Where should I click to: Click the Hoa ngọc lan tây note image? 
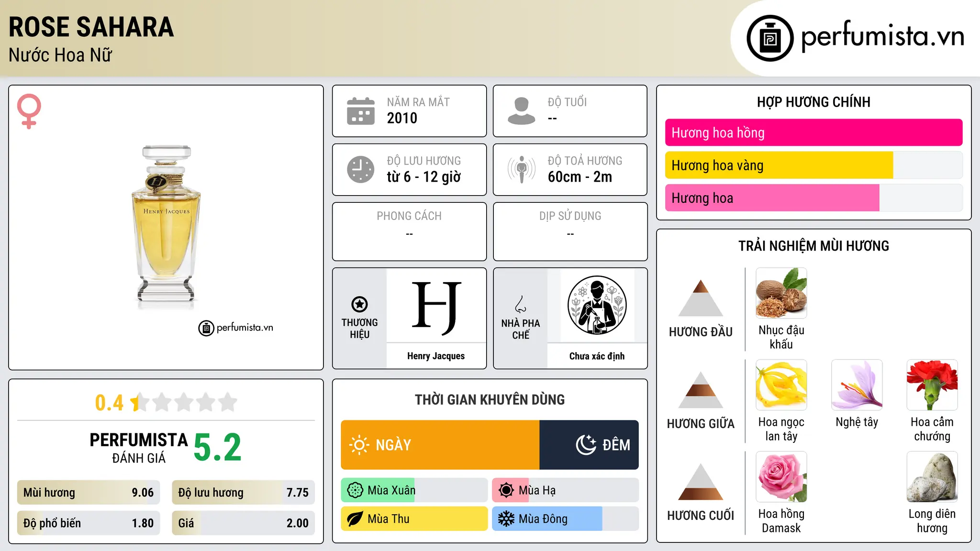781,385
